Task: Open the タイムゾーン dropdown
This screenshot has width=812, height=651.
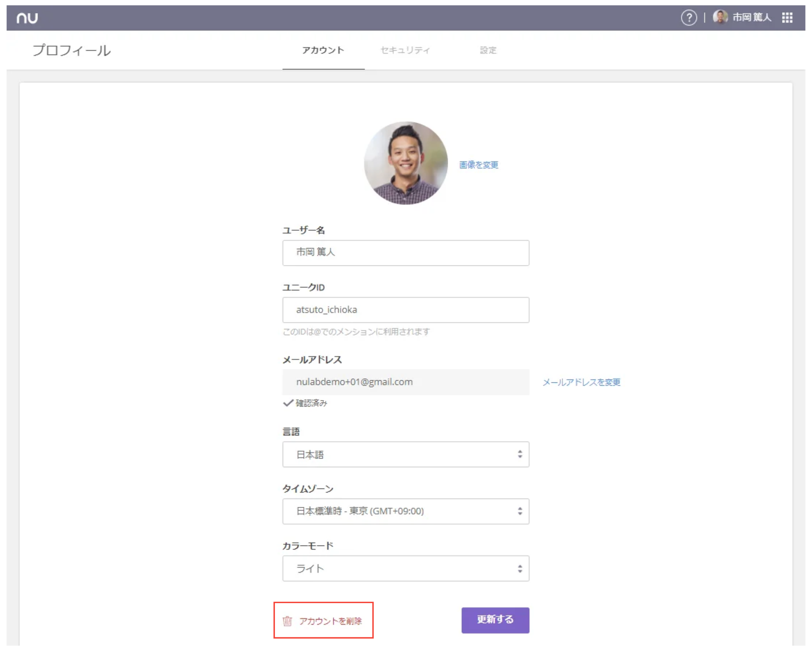Action: [x=406, y=511]
